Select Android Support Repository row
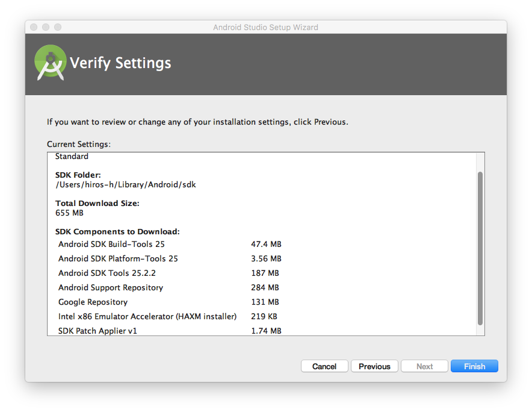The width and height of the screenshot is (532, 412). point(170,287)
